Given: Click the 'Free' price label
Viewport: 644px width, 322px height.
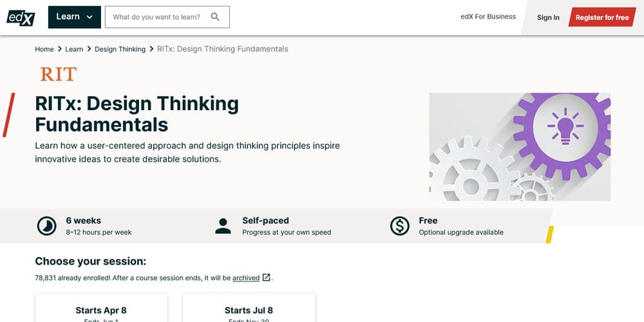Looking at the screenshot, I should (x=428, y=220).
